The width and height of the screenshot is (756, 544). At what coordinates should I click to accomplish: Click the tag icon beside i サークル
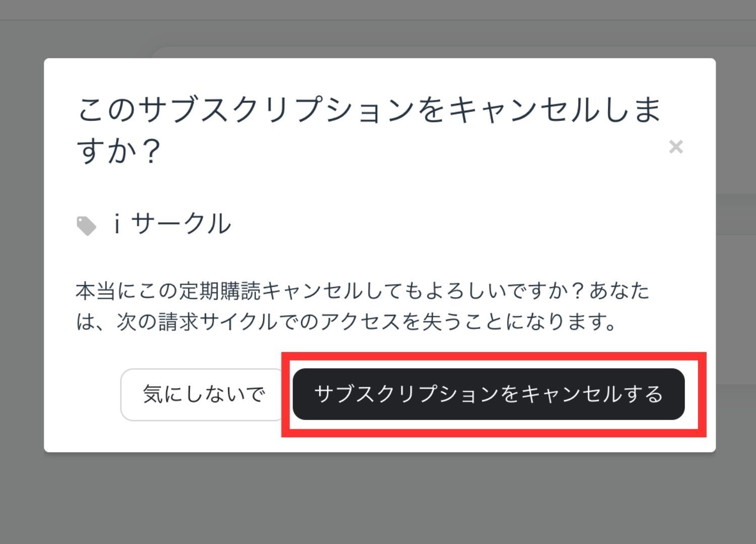point(86,226)
